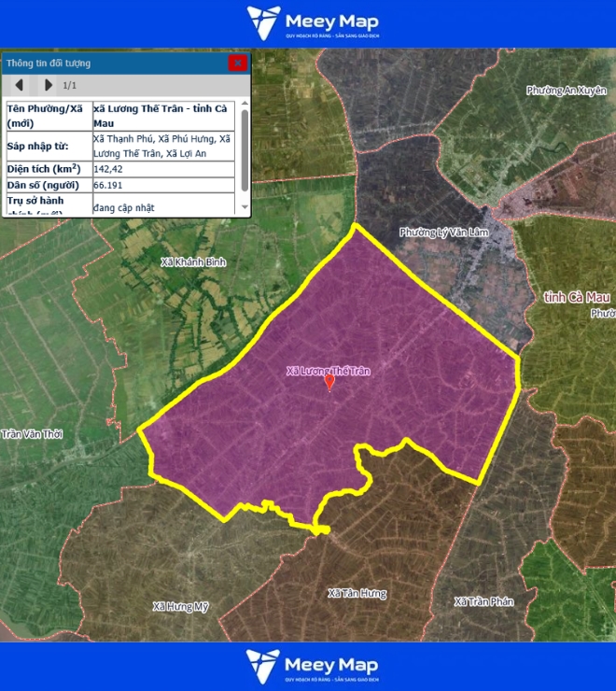This screenshot has width=616, height=691.
Task: Click the next record arrow in info panel
Action: [x=48, y=85]
